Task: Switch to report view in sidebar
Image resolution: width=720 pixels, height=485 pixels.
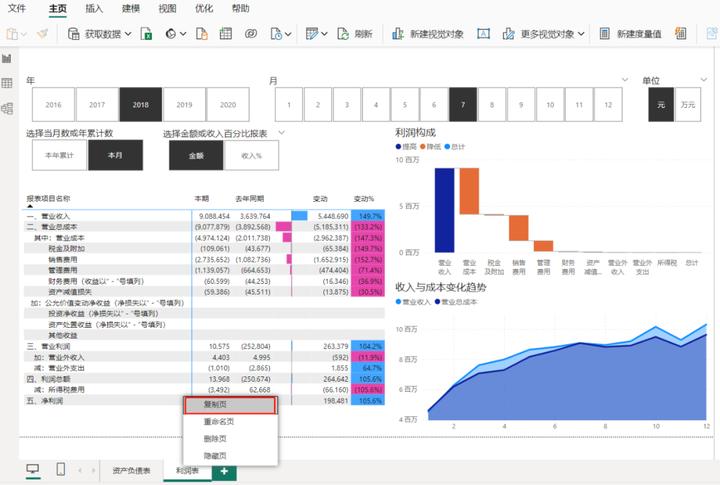Action: click(7, 58)
